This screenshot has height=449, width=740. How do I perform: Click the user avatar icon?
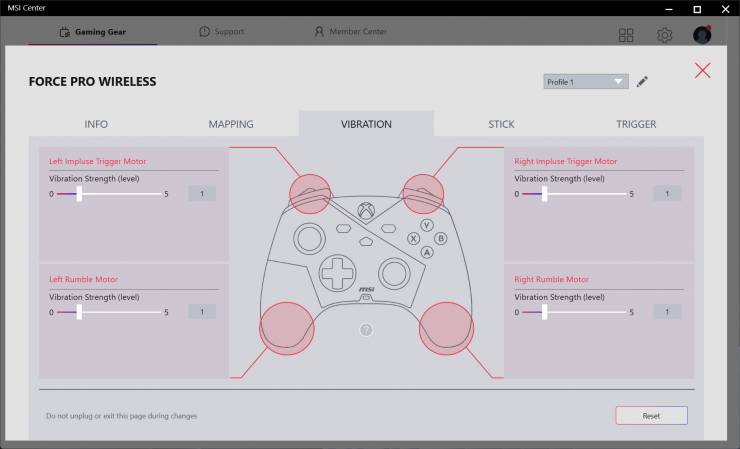point(702,35)
